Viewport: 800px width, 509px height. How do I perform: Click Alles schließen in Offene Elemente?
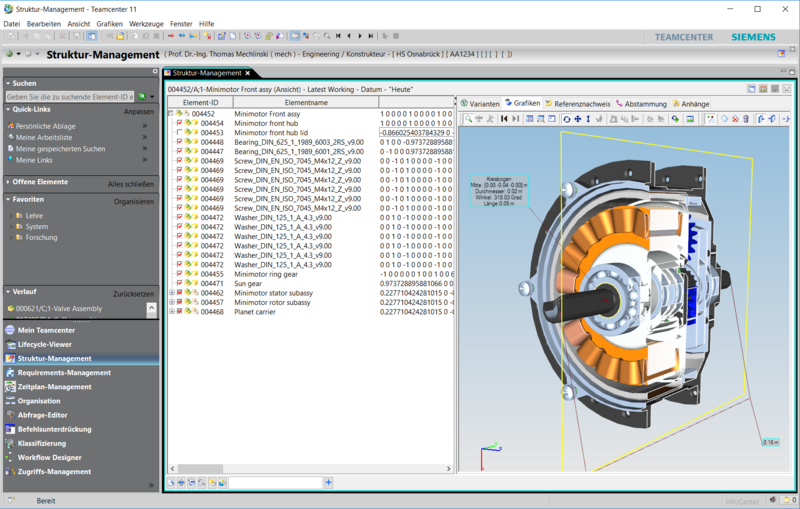point(131,184)
